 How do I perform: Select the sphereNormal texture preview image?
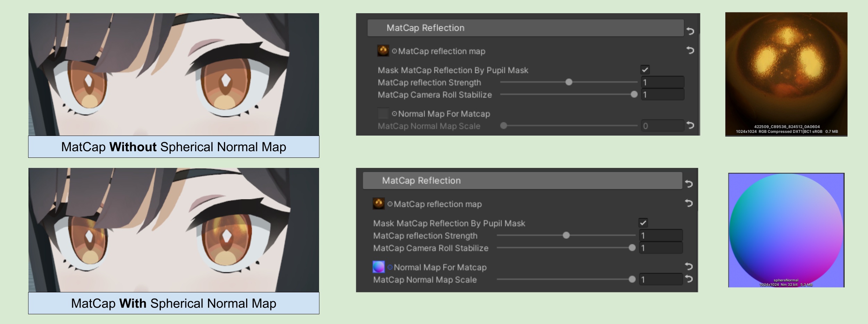pos(786,229)
